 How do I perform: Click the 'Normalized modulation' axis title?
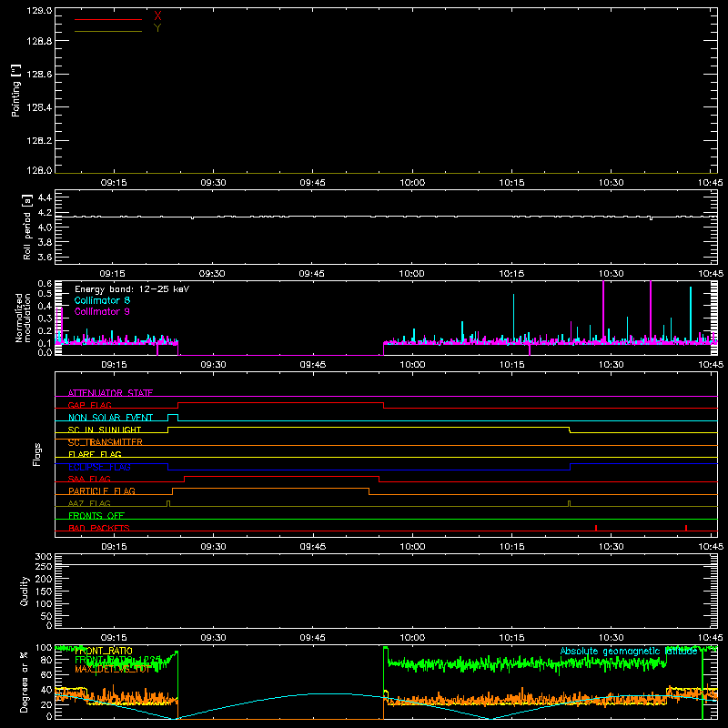[x=23, y=318]
